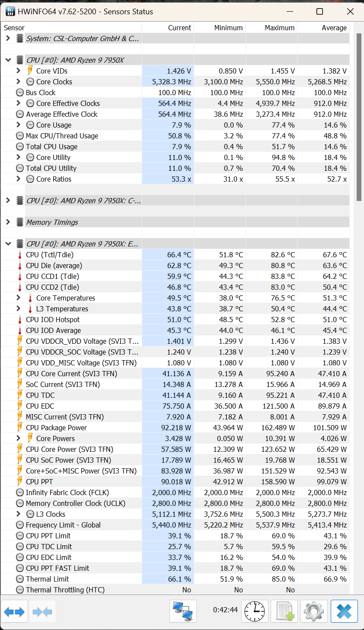Open HWiNFO sensor settings via gear icon

point(314,611)
